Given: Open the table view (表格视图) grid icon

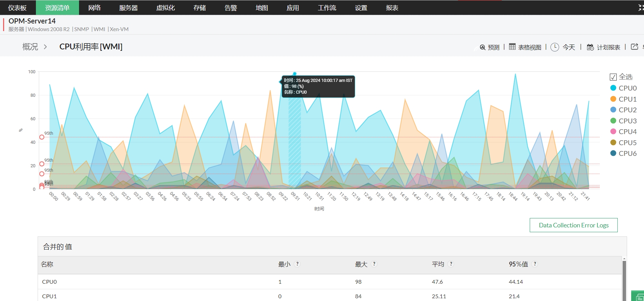Looking at the screenshot, I should click(512, 47).
